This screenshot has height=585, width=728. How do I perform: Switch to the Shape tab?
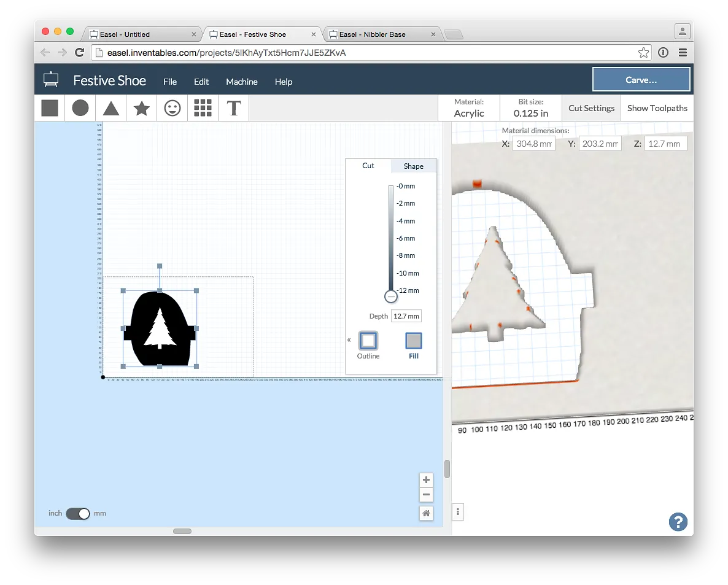click(414, 166)
